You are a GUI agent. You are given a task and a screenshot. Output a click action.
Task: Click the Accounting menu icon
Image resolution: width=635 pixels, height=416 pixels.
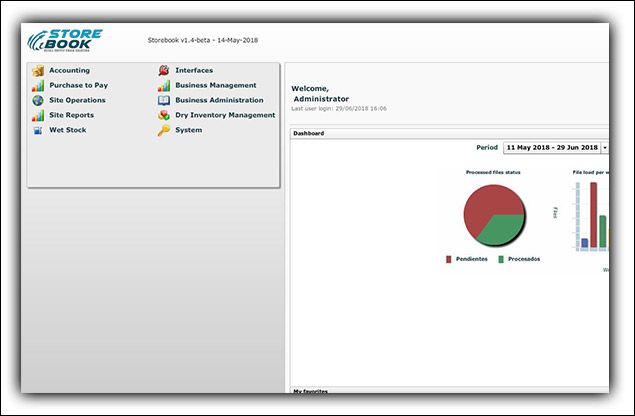(x=38, y=71)
